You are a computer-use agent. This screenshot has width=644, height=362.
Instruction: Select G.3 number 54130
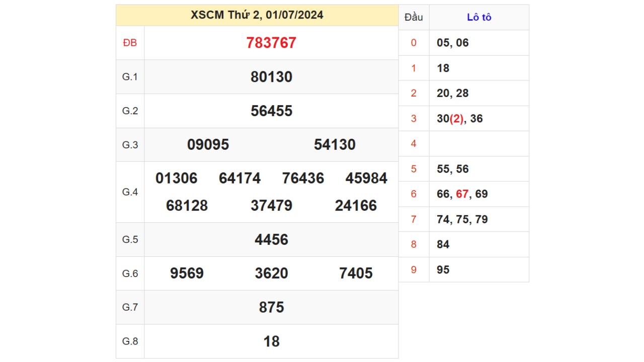pos(335,145)
